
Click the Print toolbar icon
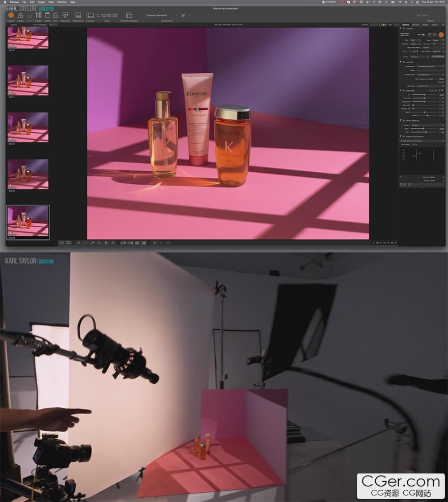(x=55, y=15)
